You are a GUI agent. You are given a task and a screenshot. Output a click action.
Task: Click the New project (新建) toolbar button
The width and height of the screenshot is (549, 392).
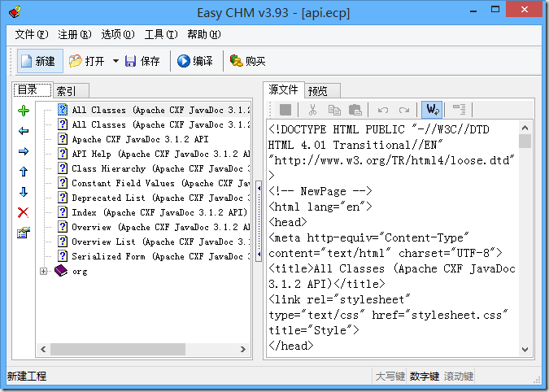40,61
